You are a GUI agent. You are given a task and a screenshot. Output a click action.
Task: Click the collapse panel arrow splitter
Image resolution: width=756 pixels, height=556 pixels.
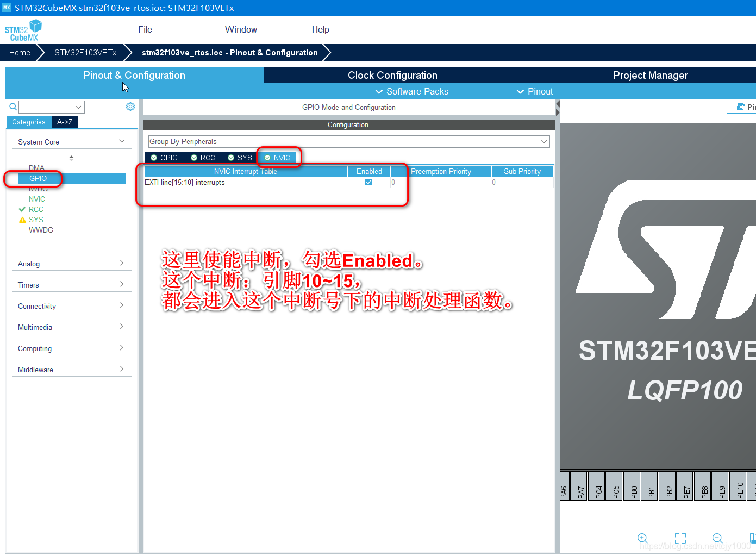tap(558, 108)
